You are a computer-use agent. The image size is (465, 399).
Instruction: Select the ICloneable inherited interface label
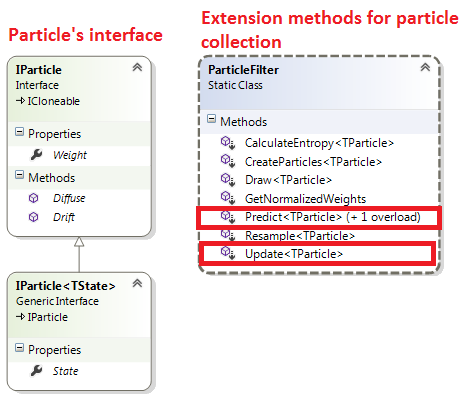[54, 101]
